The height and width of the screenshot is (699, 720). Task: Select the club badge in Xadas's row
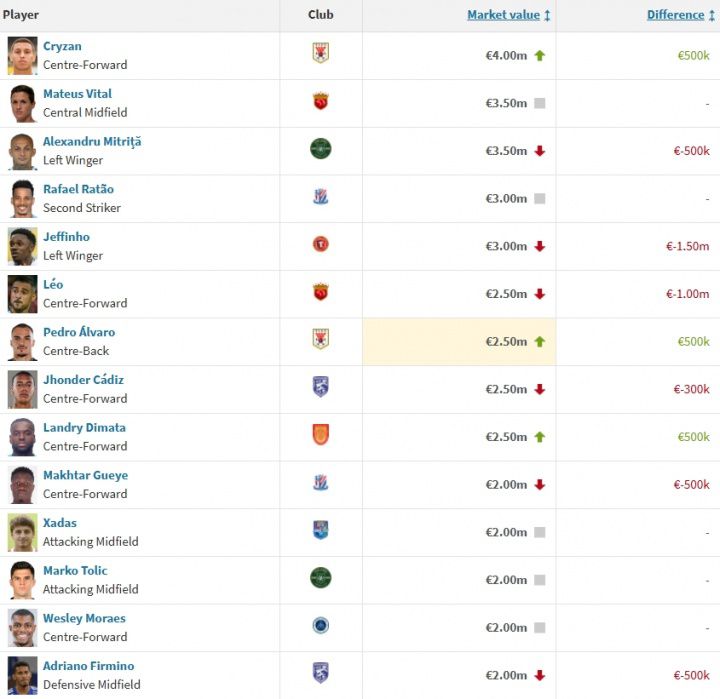pos(321,530)
